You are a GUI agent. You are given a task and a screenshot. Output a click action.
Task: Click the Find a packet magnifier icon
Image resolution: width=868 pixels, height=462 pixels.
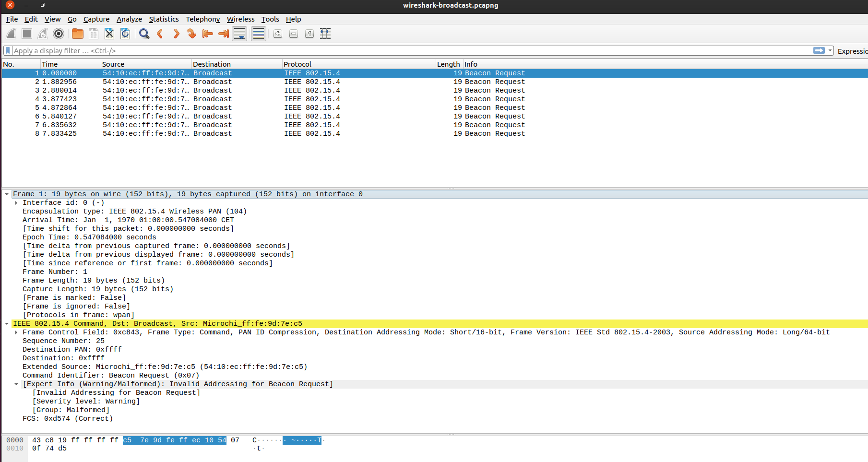pos(144,34)
